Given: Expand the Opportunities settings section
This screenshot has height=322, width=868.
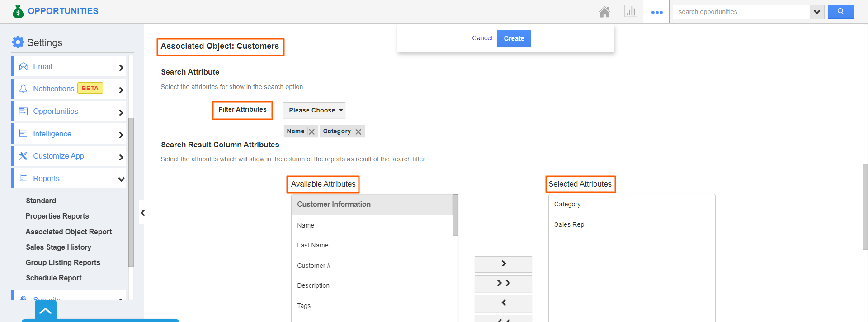Looking at the screenshot, I should [121, 112].
